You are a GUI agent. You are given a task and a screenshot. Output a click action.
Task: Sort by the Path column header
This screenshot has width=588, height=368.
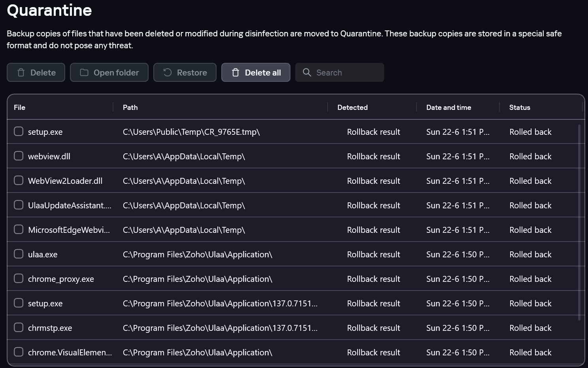[x=130, y=108]
